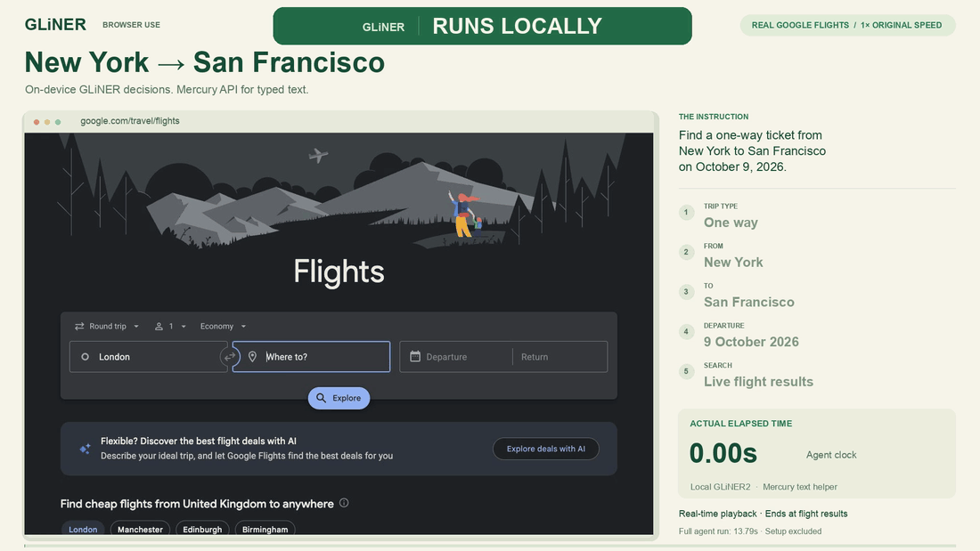The height and width of the screenshot is (551, 980).
Task: Click the London origin input field
Action: pyautogui.click(x=148, y=357)
